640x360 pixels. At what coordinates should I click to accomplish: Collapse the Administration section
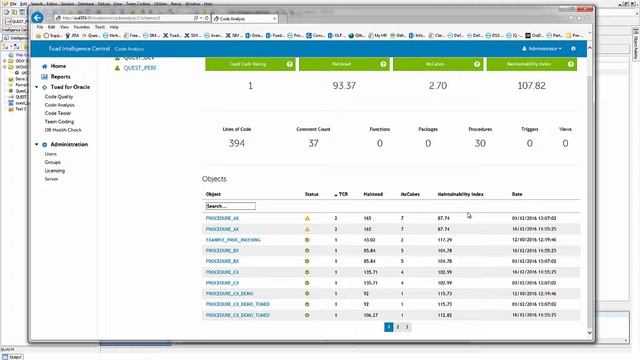(37, 144)
